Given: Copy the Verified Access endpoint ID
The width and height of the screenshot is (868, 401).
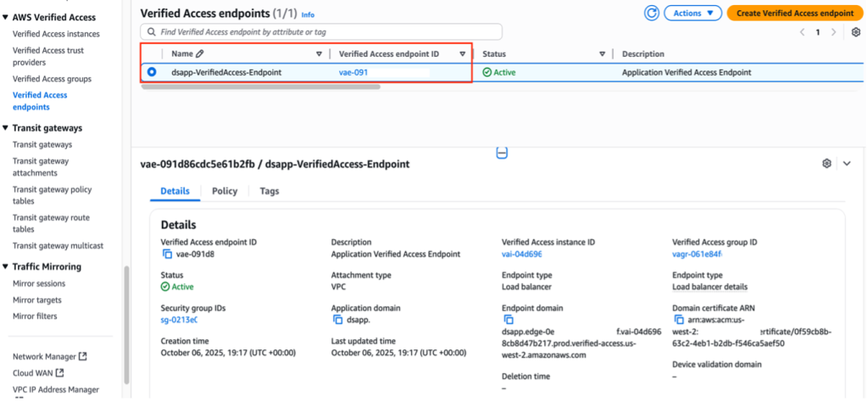Looking at the screenshot, I should 167,254.
